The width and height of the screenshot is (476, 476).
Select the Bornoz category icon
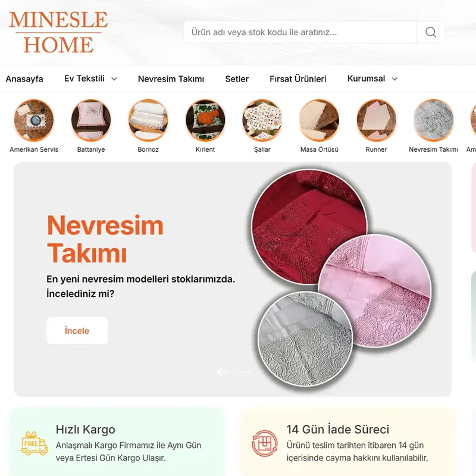coord(148,120)
